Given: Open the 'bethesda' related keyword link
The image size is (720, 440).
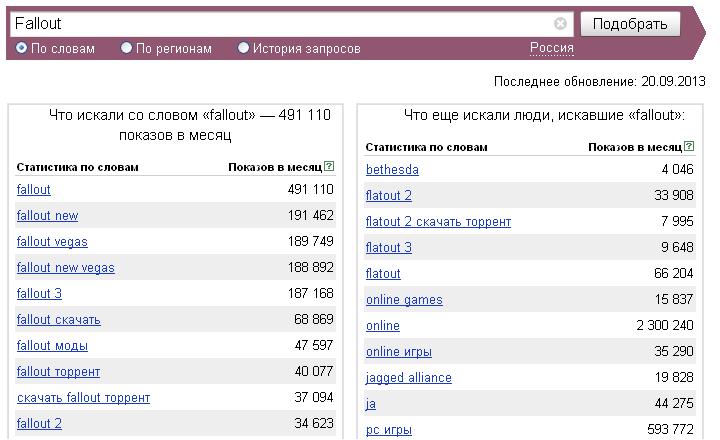Looking at the screenshot, I should [392, 169].
